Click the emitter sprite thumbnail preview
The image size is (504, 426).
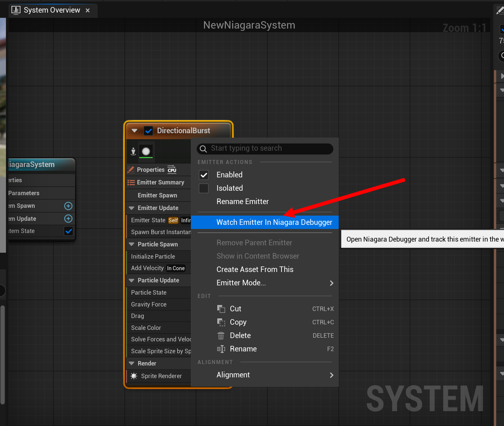[x=146, y=151]
